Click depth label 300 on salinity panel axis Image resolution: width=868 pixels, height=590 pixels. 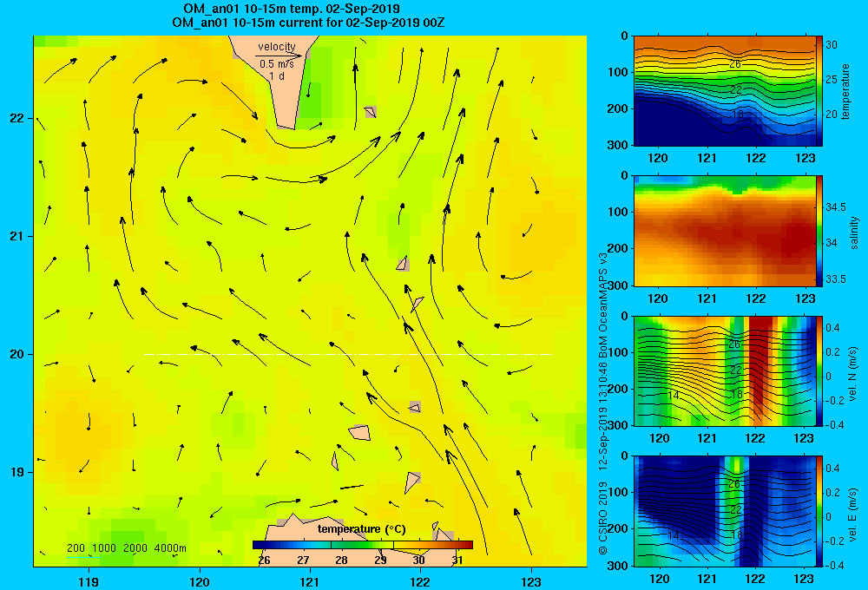click(617, 285)
